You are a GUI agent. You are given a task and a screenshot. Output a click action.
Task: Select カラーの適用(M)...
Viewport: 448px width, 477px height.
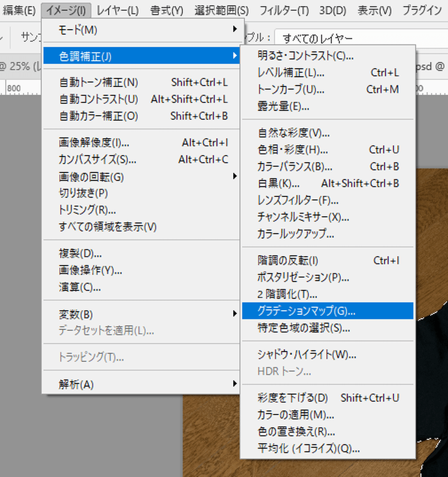[x=328, y=415]
